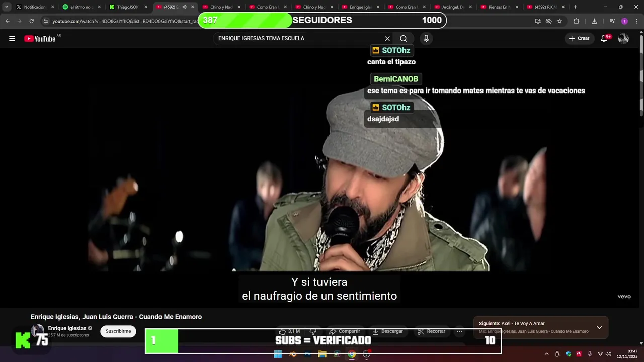The image size is (644, 362).
Task: Open the Crear create menu
Action: [579, 39]
